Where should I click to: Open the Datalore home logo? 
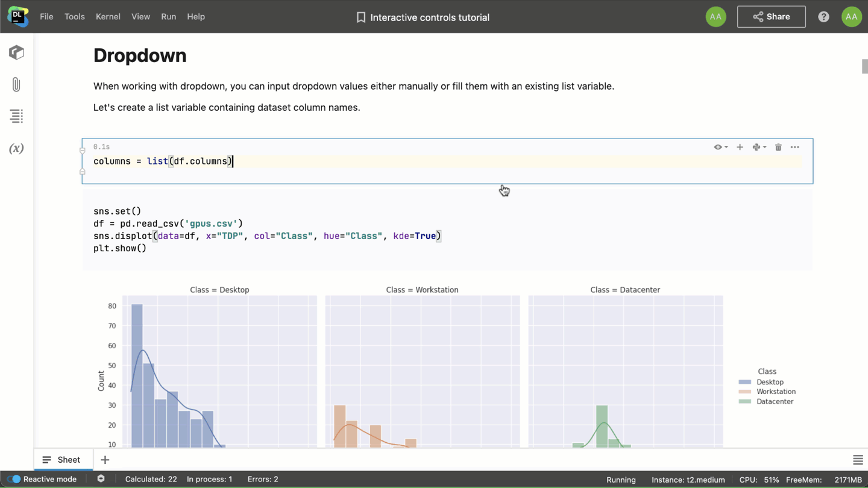click(x=17, y=17)
